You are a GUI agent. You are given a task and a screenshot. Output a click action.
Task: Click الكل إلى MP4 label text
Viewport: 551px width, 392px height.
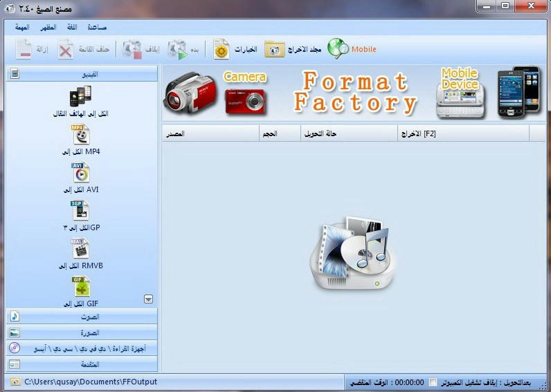(81, 151)
